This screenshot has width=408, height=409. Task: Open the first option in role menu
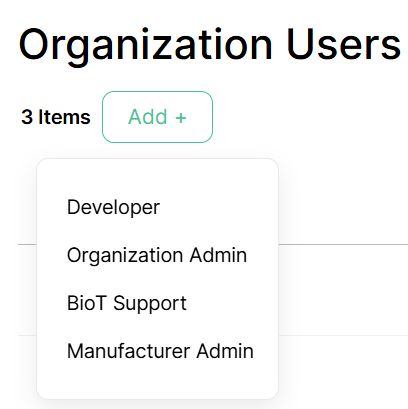[113, 207]
